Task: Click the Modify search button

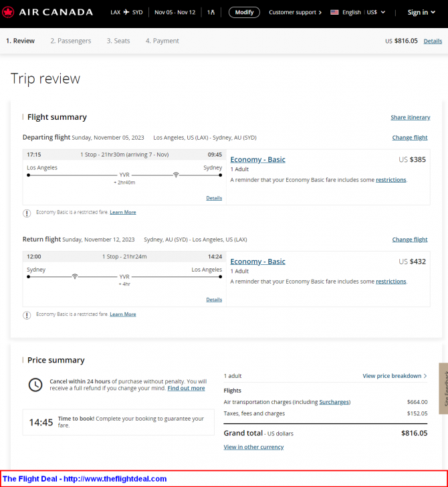Action: pyautogui.click(x=244, y=13)
